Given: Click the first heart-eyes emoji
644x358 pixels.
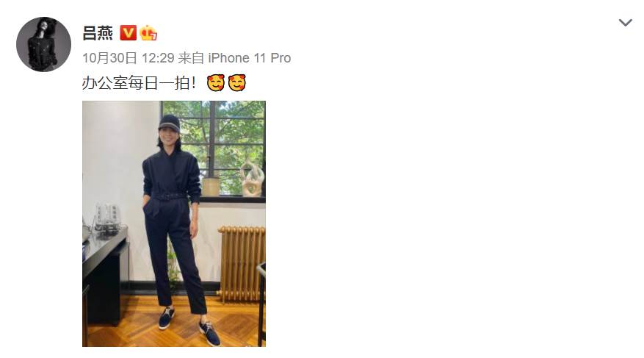Looking at the screenshot, I should (x=216, y=83).
